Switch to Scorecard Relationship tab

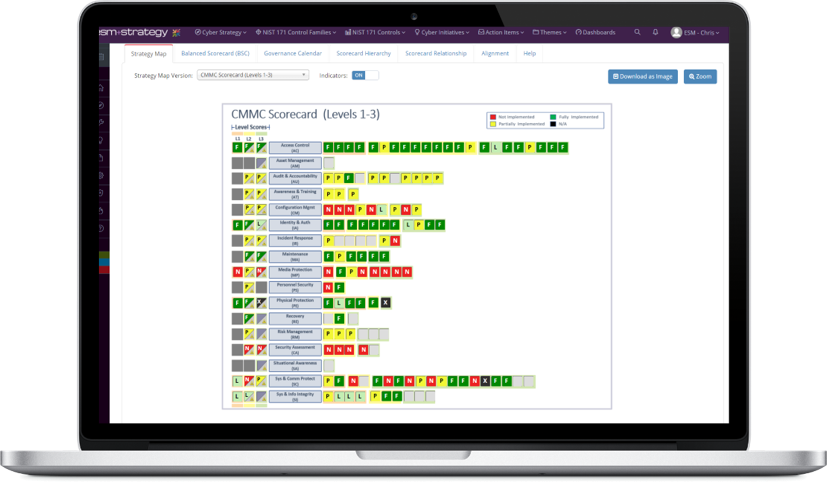click(436, 53)
